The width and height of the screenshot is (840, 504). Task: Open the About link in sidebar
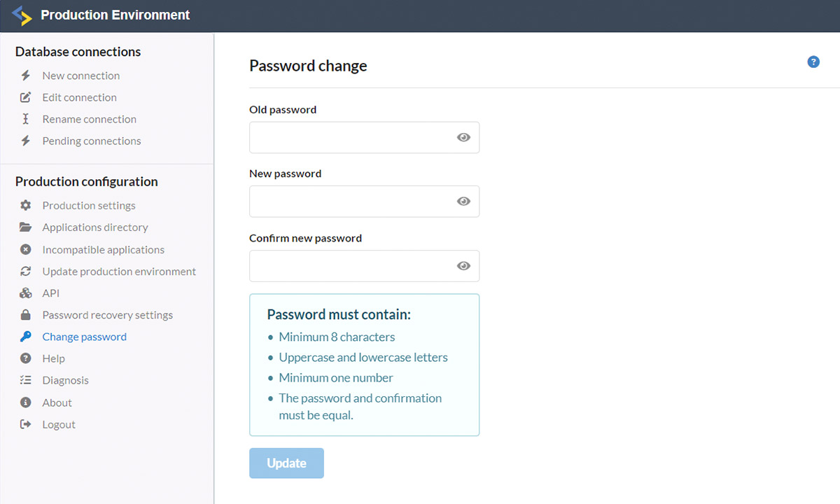tap(57, 402)
